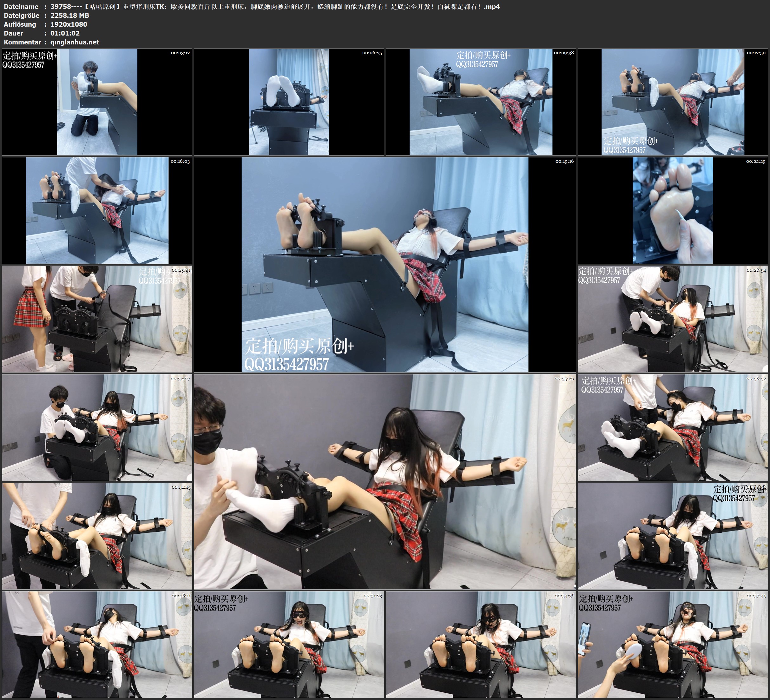Screen dimensions: 770x700
Task: Click the qinglanhua.net comment text
Action: click(75, 43)
